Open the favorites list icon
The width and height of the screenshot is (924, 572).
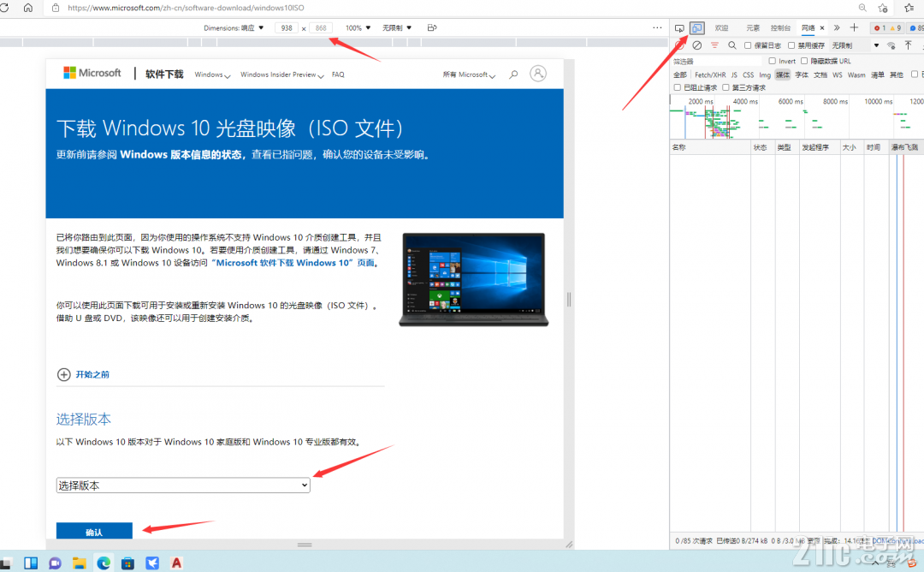point(909,8)
